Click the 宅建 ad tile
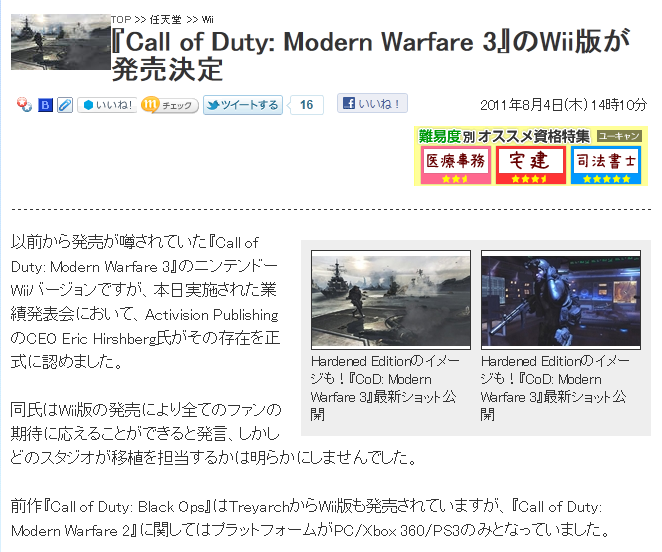662x552 pixels. click(x=531, y=165)
